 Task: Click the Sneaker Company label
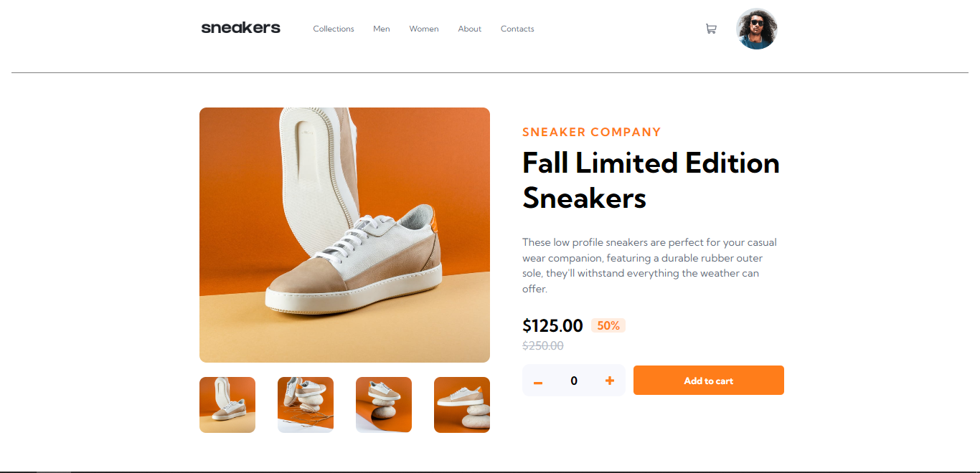[x=592, y=132]
